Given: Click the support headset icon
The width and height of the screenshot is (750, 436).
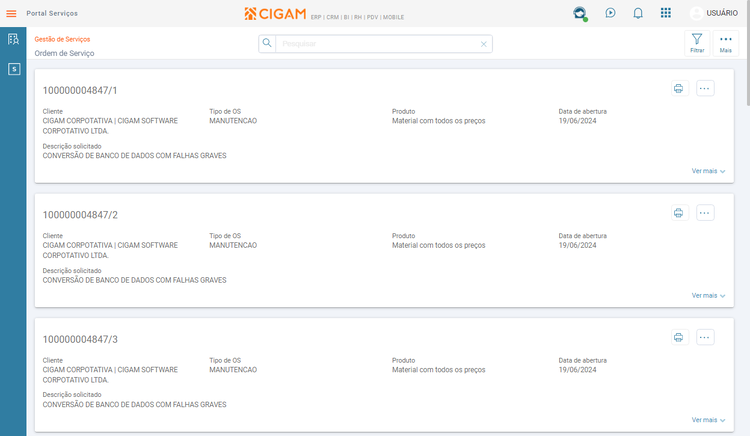Looking at the screenshot, I should pos(580,13).
